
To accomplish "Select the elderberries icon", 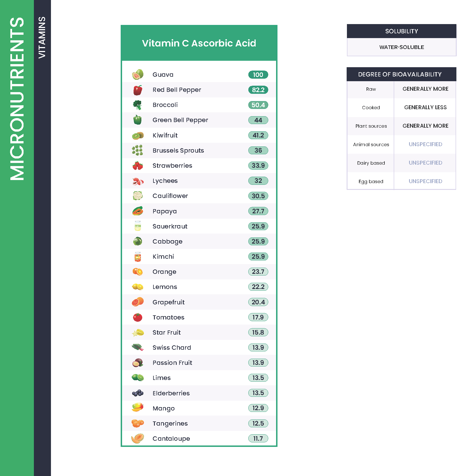I will pos(138,393).
